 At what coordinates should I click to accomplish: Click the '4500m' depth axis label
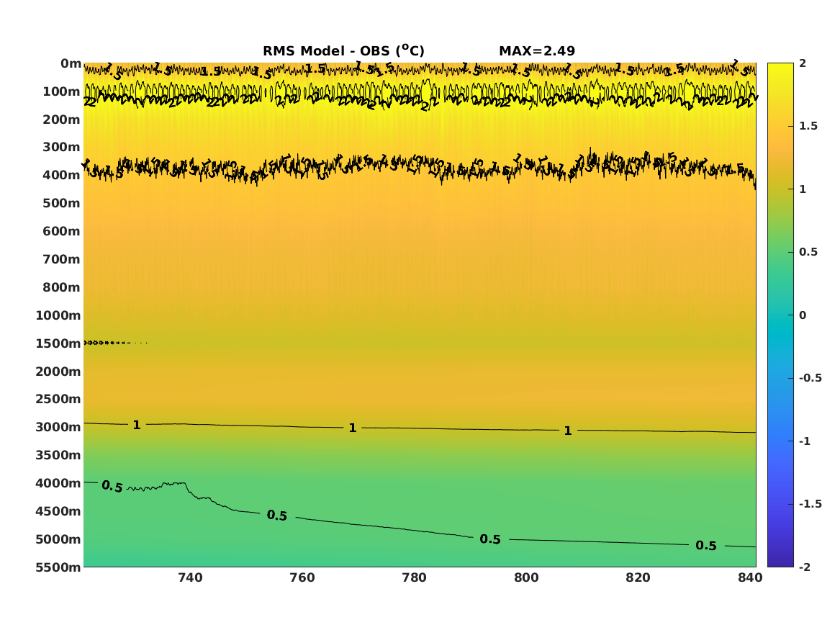[58, 512]
